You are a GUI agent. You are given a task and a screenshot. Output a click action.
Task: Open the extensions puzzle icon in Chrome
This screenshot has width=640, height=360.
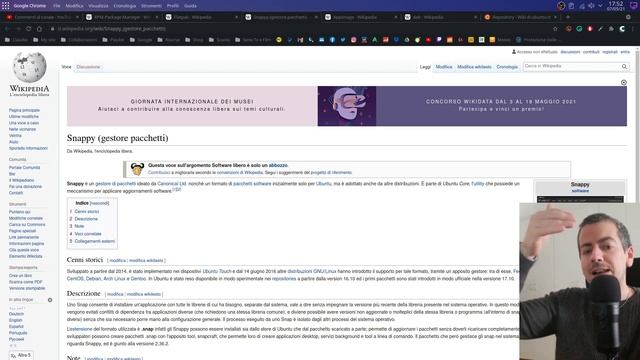[x=611, y=29]
